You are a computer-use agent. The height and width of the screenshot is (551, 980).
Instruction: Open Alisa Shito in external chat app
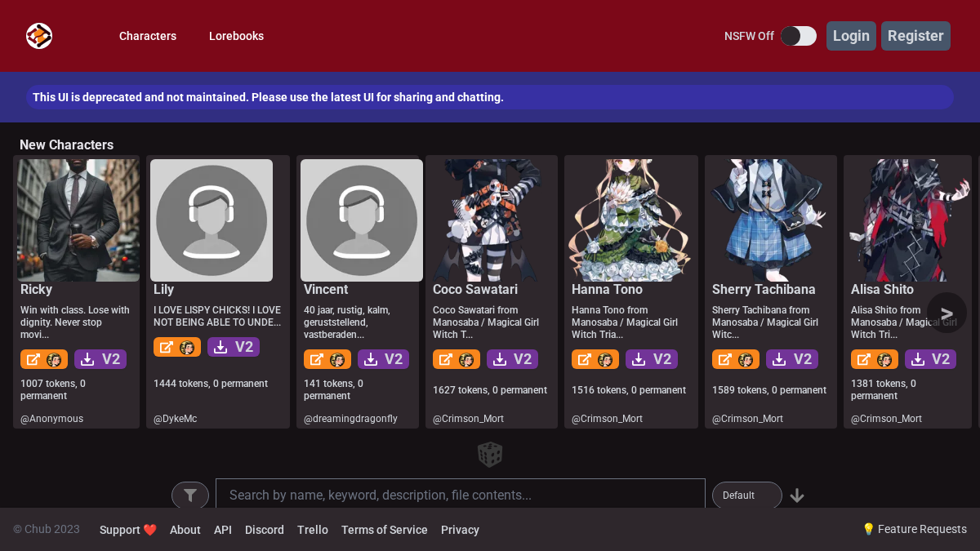[x=875, y=359]
